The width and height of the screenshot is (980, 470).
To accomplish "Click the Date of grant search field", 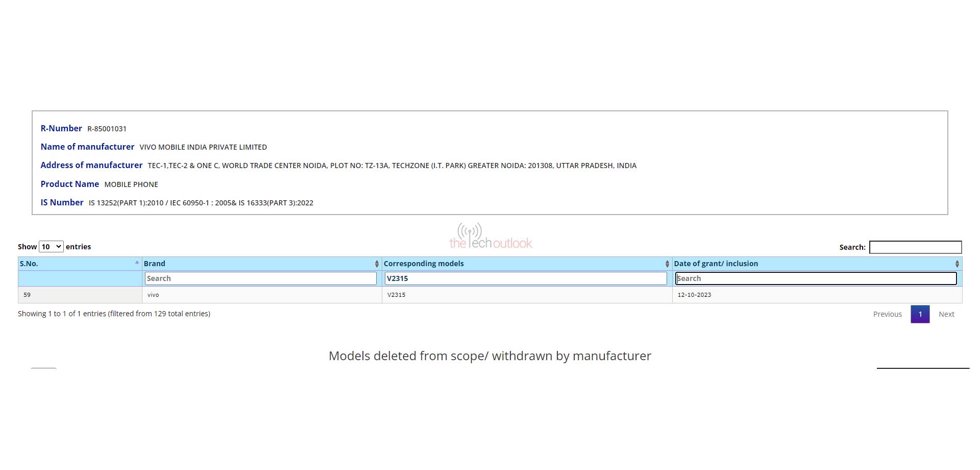I will pos(816,278).
